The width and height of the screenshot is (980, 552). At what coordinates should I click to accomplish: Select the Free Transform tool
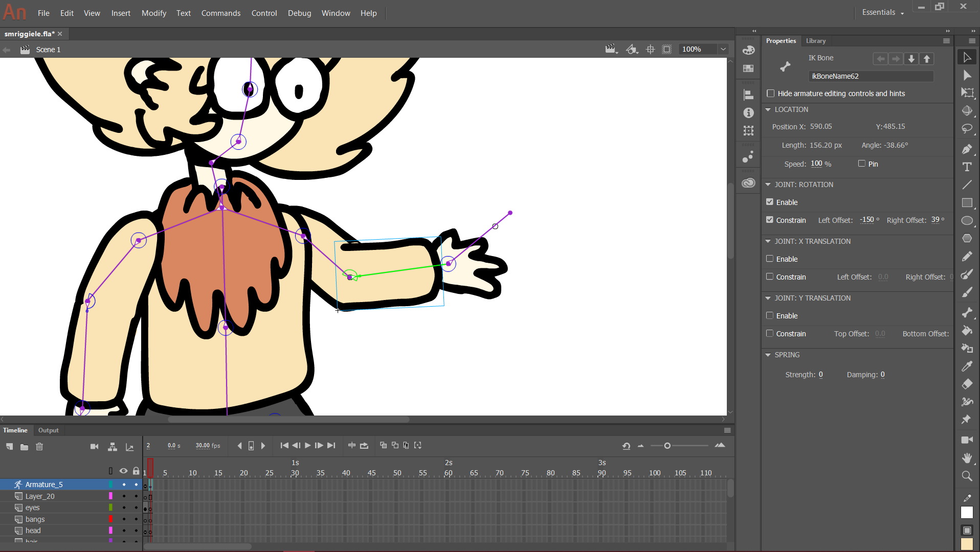pos(967,93)
